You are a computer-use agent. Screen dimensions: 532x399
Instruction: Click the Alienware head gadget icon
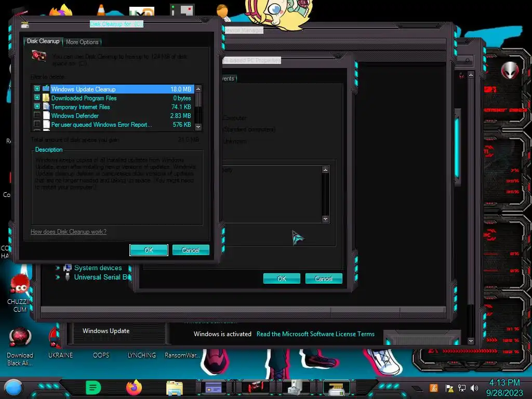point(510,70)
